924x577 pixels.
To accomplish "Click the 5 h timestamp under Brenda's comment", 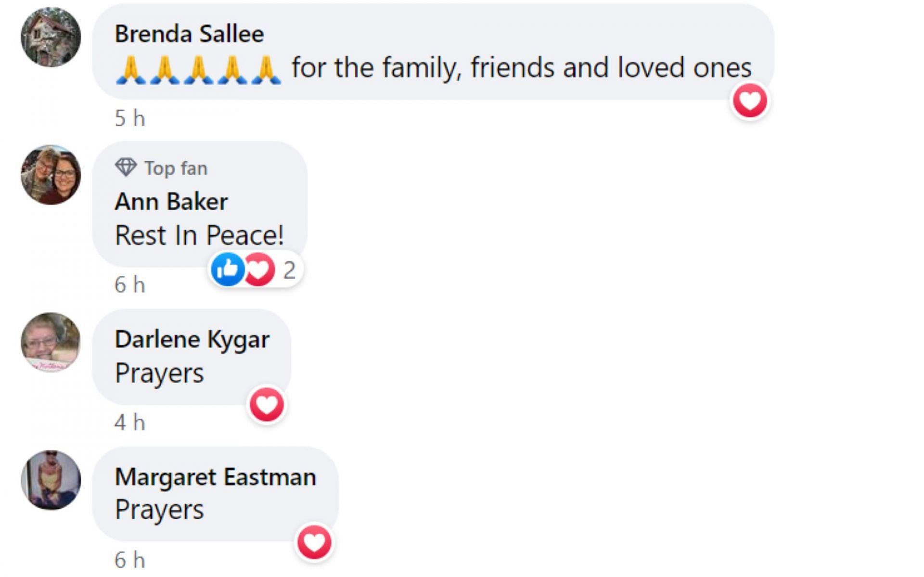I will pos(129,118).
